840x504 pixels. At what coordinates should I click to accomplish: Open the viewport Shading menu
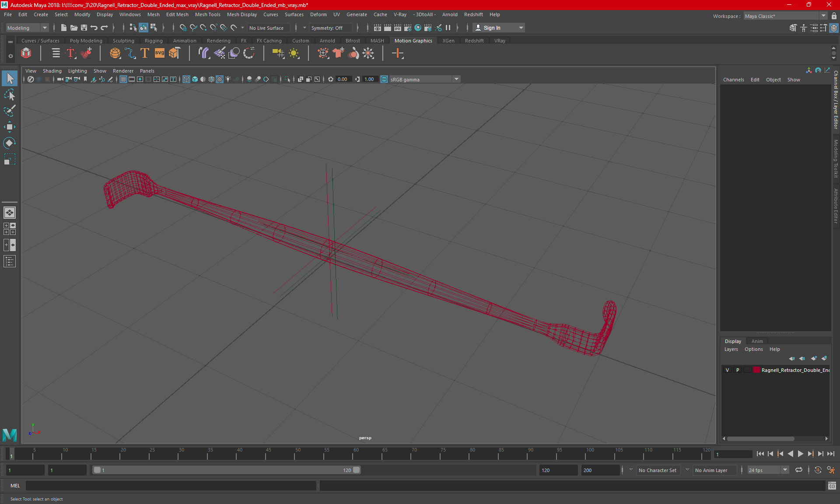[x=52, y=71]
